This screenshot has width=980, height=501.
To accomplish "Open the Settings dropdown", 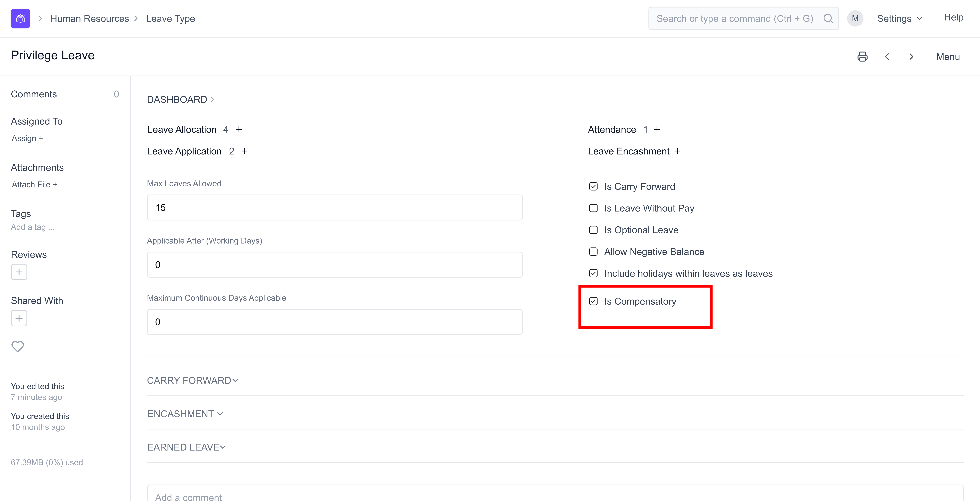I will click(x=900, y=19).
